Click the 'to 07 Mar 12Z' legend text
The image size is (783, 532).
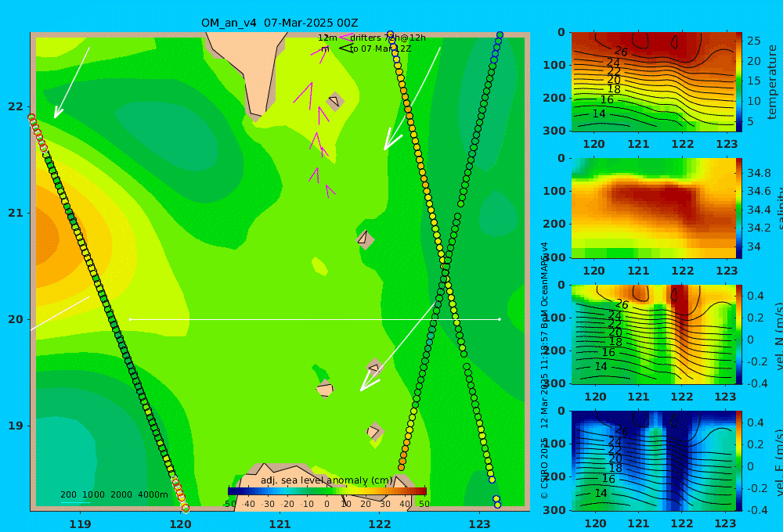pyautogui.click(x=380, y=49)
